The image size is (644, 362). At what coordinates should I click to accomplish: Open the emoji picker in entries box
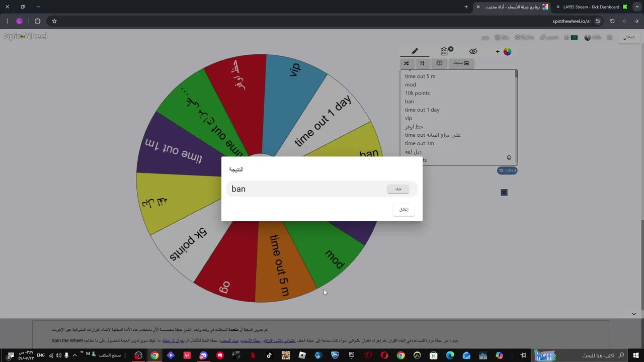coord(509,157)
